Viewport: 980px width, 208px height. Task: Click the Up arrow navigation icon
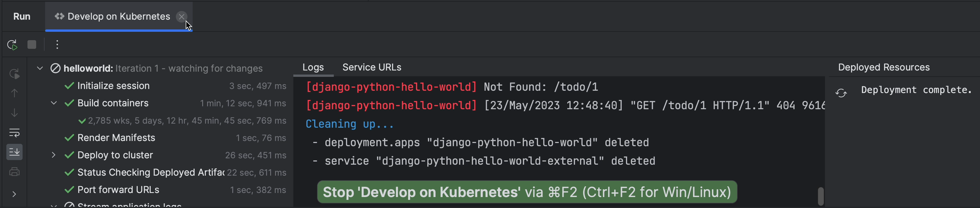click(14, 93)
